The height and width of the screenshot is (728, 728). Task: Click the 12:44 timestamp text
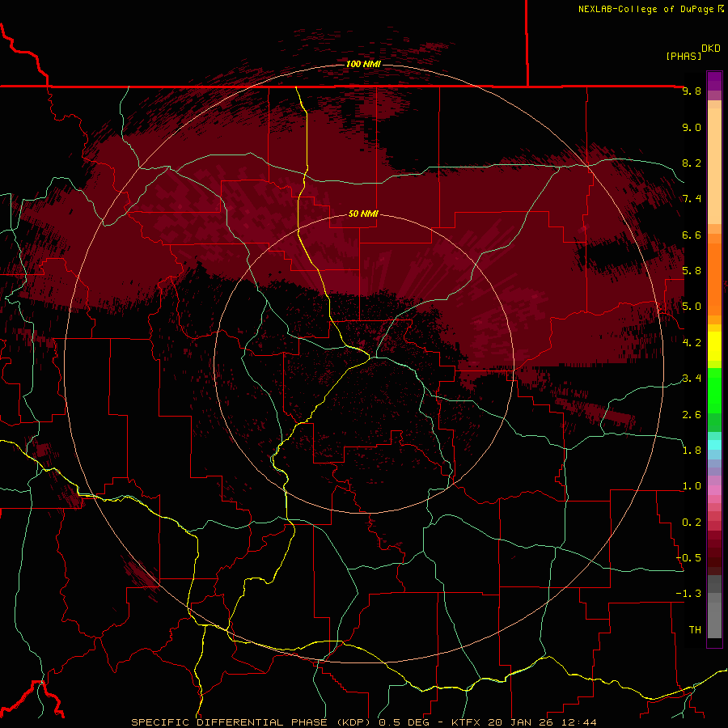pos(578,722)
